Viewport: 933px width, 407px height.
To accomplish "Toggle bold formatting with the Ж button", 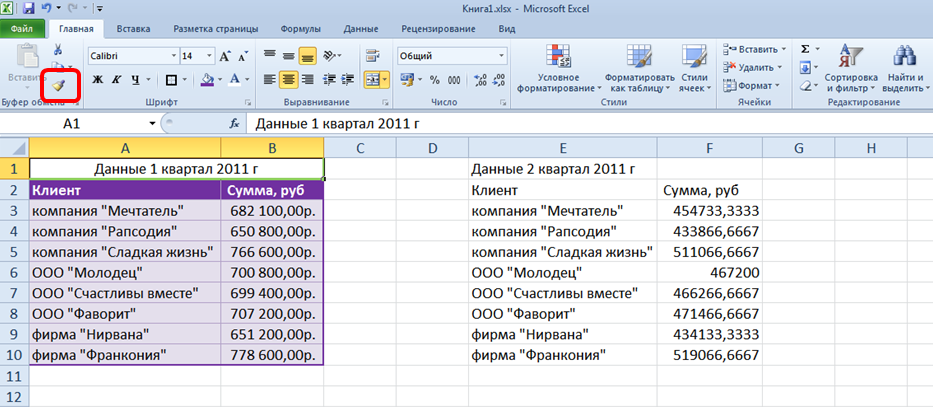I will click(x=97, y=80).
